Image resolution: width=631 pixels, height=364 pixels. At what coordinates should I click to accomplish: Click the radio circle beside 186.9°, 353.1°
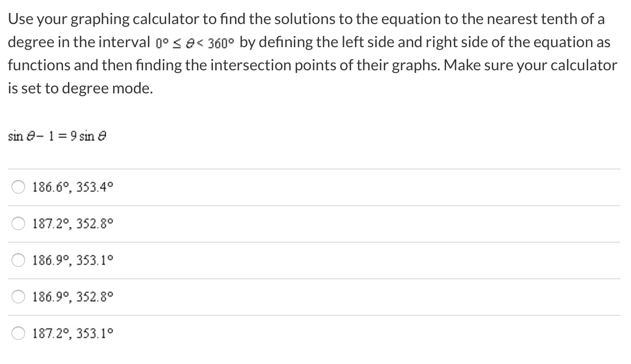click(18, 260)
